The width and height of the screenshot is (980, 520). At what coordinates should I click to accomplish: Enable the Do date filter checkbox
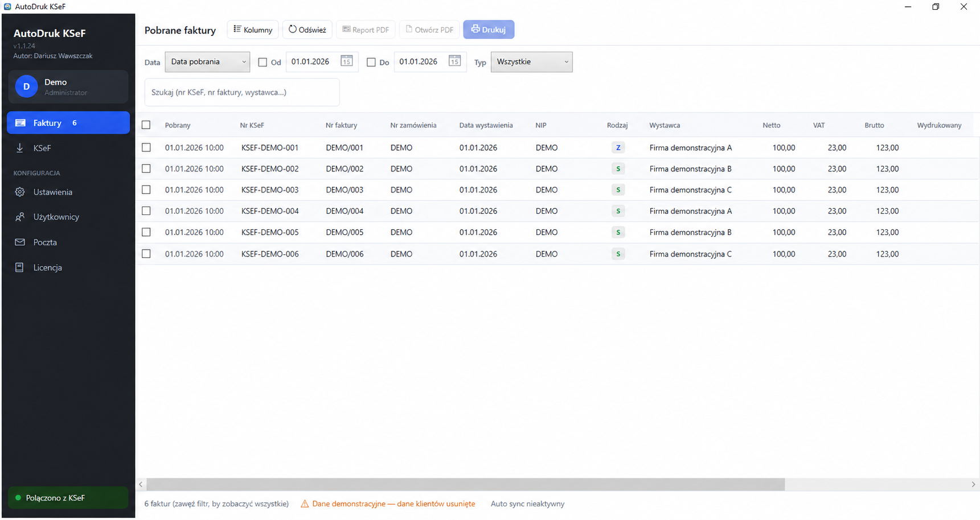tap(371, 62)
